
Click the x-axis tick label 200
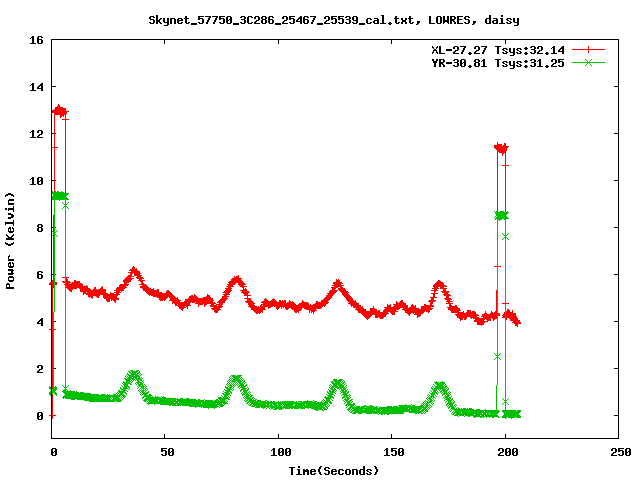[508, 452]
